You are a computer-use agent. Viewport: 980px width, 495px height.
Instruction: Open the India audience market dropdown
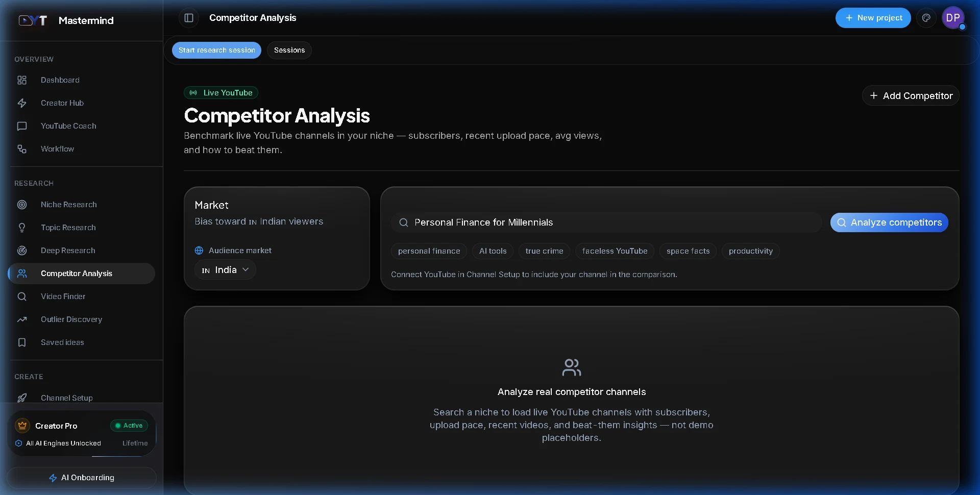pos(225,270)
